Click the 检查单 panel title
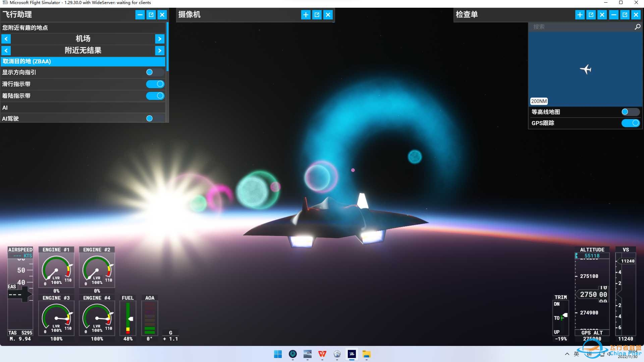This screenshot has height=362, width=644. click(467, 14)
